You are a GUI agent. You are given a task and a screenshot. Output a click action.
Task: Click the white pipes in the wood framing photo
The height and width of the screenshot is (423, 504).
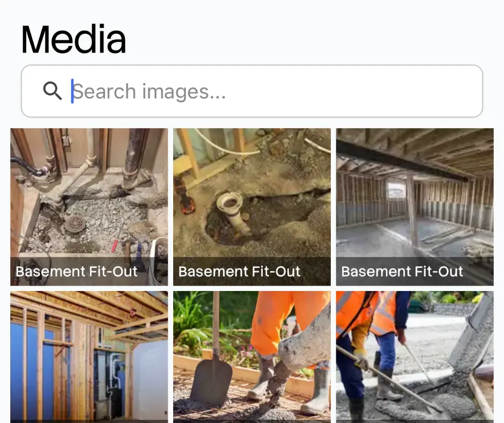[x=114, y=370]
